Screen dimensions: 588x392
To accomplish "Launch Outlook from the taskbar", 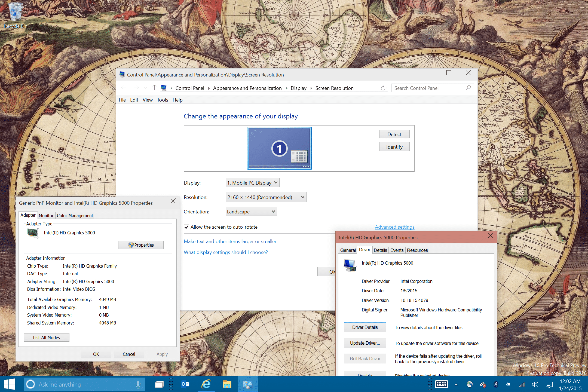I will [x=185, y=384].
